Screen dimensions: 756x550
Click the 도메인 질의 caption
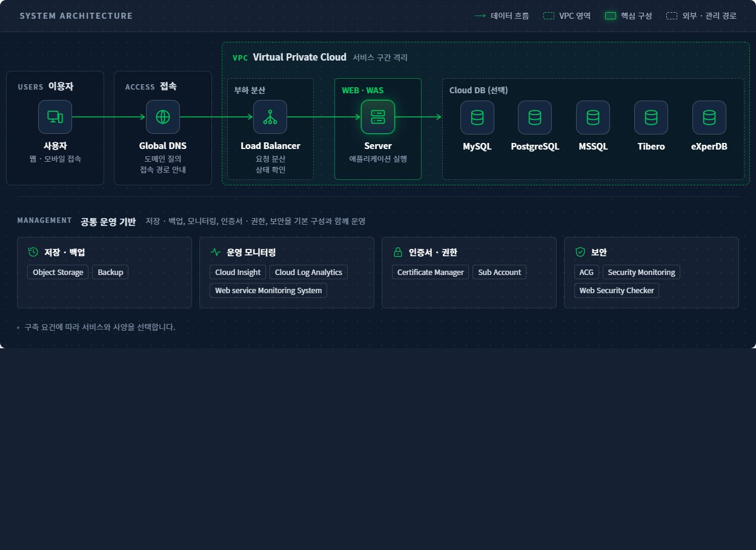pyautogui.click(x=163, y=159)
